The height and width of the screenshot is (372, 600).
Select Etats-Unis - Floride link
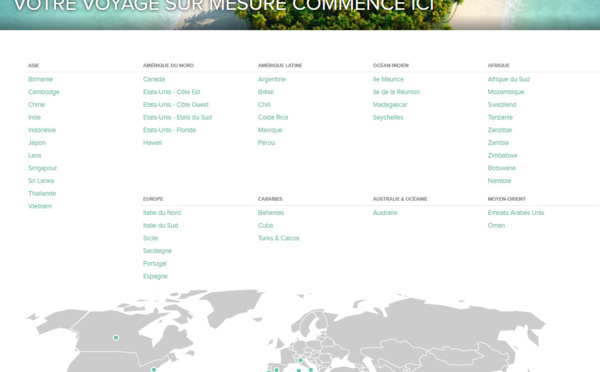[x=170, y=130]
